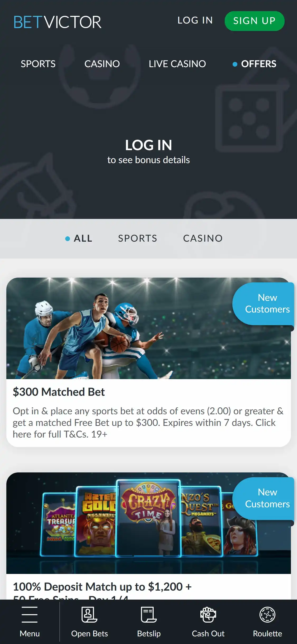This screenshot has width=297, height=644.
Task: Open the Betslip icon
Action: tap(149, 615)
